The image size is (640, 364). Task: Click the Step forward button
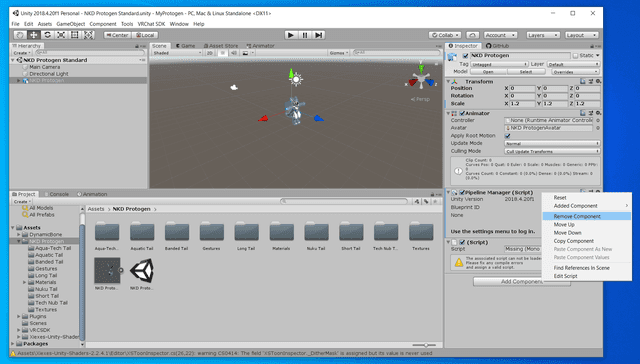[318, 35]
